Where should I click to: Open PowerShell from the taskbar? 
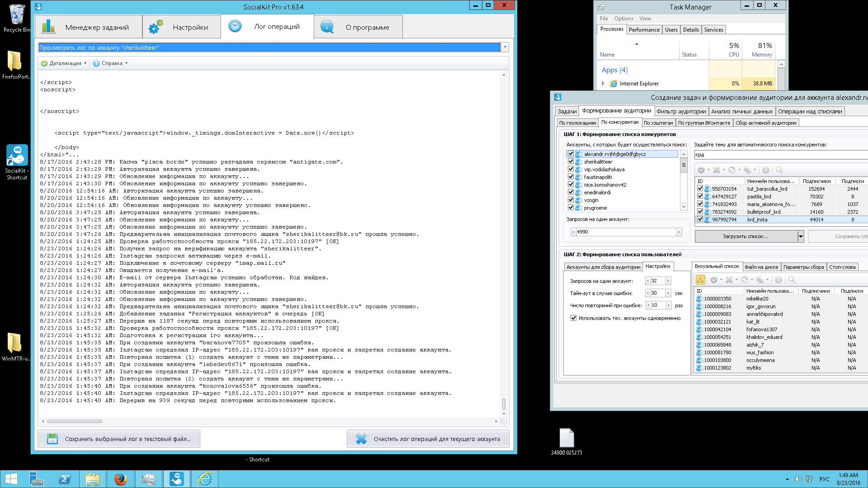(x=65, y=479)
